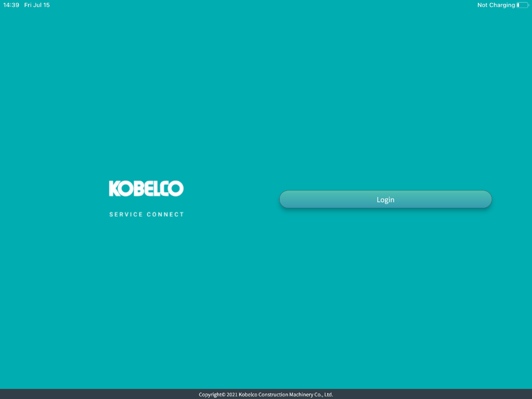Click the 14:39 clock in status bar
Screen dimensions: 532x399
click(11, 5)
